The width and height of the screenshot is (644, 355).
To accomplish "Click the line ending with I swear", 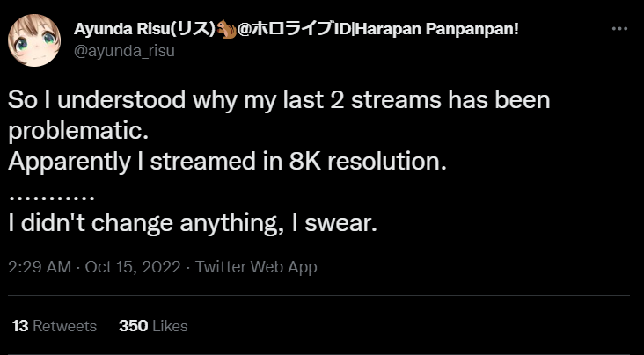I will click(193, 224).
